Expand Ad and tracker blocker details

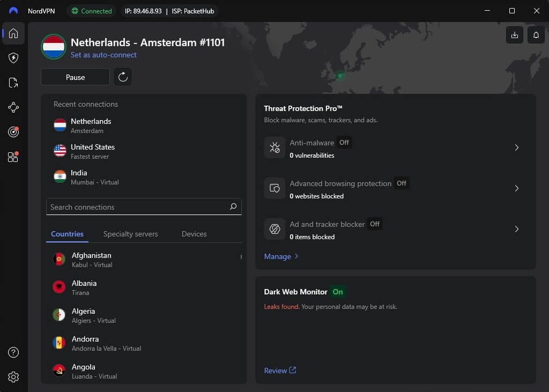click(516, 229)
